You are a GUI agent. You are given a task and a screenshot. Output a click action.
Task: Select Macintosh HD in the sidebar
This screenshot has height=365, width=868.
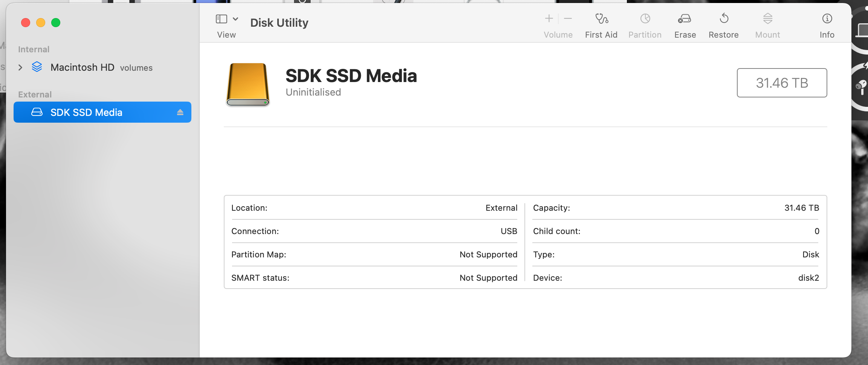[83, 67]
